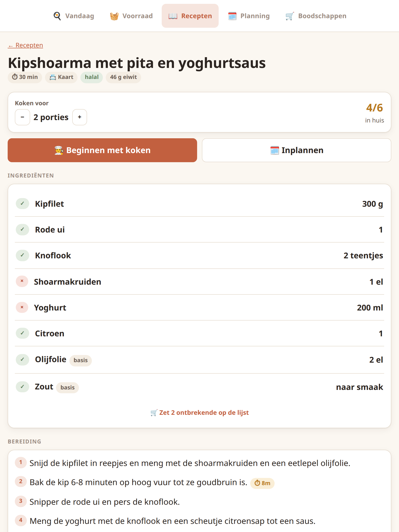
Task: Click the red cross icon next to Yoghurt
Action: pyautogui.click(x=22, y=307)
